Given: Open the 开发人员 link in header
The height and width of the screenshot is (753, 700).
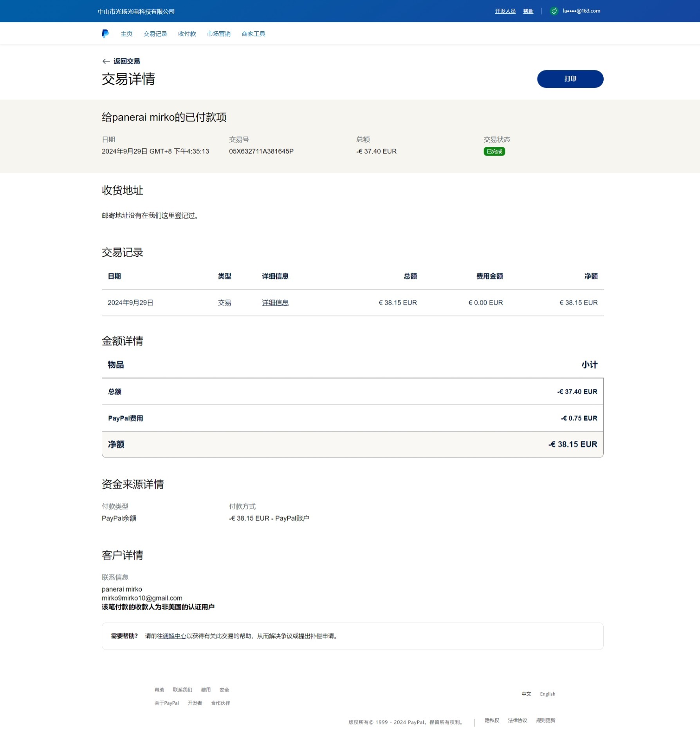Looking at the screenshot, I should (x=505, y=11).
